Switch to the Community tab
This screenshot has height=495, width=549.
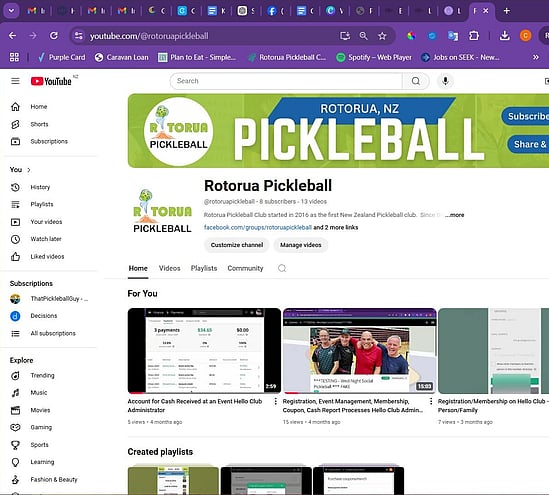(x=245, y=269)
